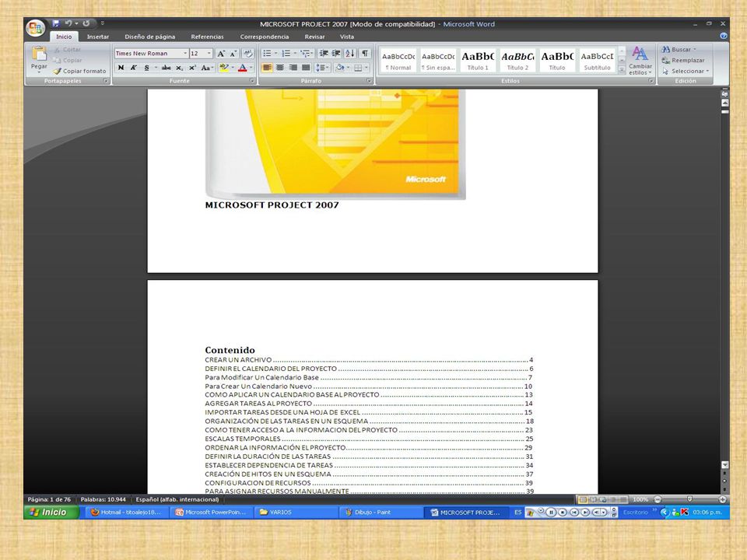Adjust the zoom slider handle
Viewport: 747px width, 560px height.
(x=689, y=499)
